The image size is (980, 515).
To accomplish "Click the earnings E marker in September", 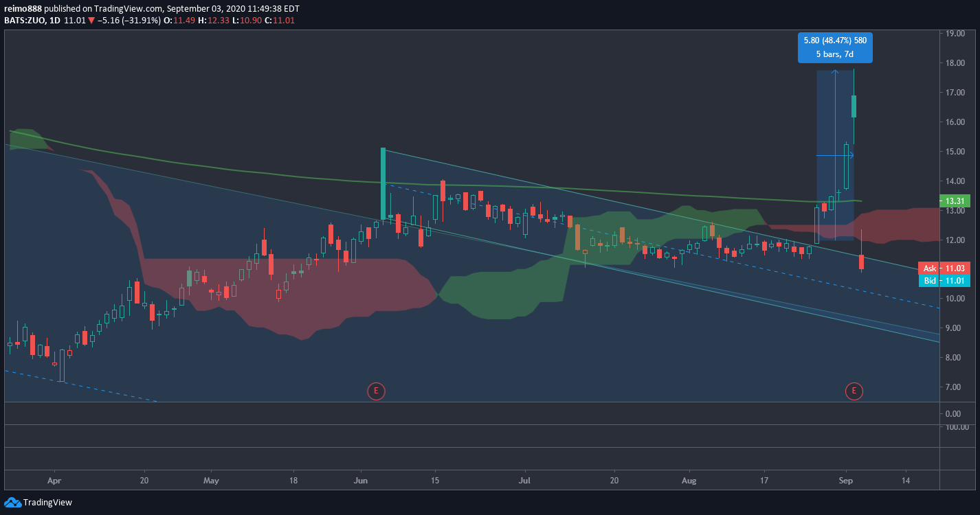I will [x=854, y=391].
